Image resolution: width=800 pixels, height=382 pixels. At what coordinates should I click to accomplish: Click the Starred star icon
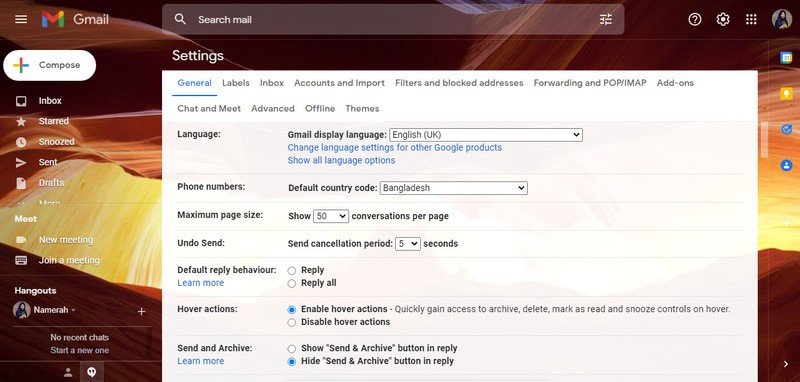click(21, 121)
